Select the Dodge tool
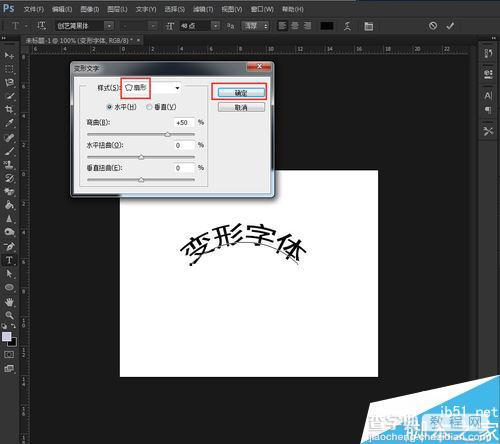Screen dimensions: 500x444 click(9, 232)
